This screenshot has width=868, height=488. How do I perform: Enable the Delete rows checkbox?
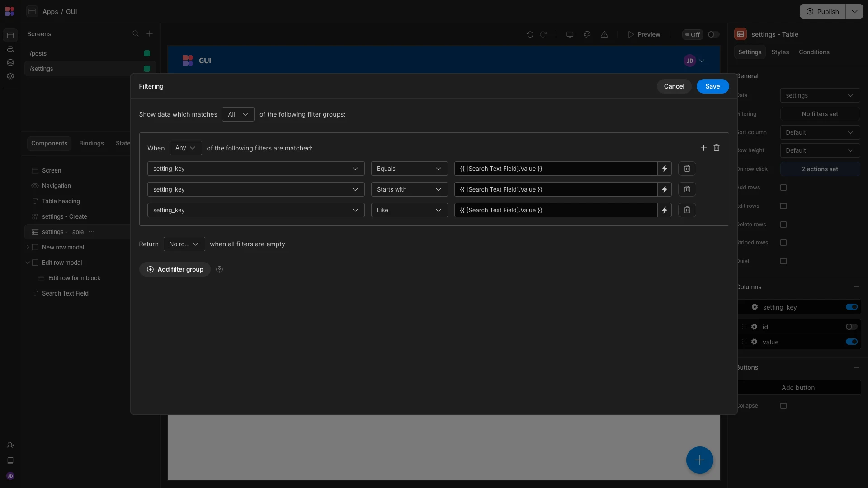pos(783,225)
